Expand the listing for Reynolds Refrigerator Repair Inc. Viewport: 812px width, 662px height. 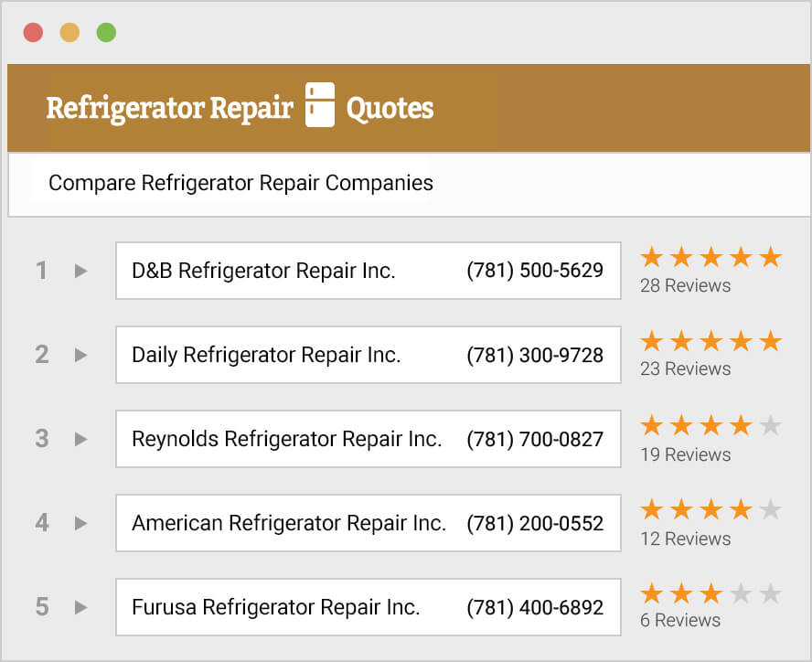(80, 439)
